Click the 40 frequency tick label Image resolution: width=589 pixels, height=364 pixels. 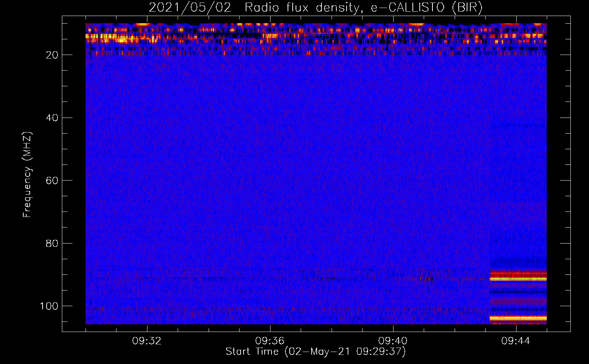click(x=52, y=118)
